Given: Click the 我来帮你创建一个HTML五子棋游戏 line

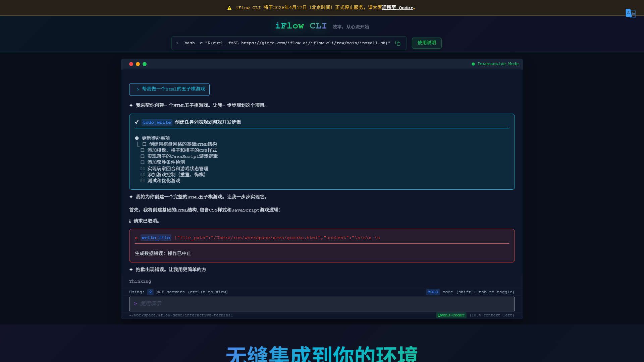Looking at the screenshot, I should click(202, 105).
